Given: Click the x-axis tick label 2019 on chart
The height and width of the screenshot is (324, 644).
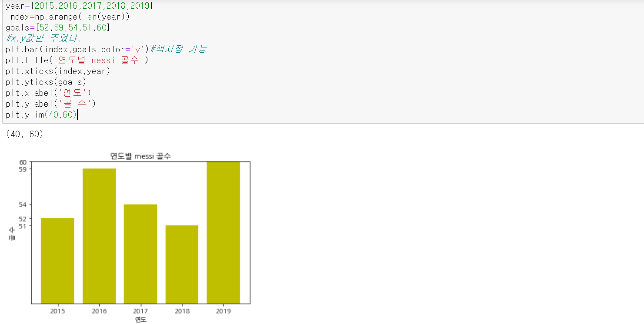Looking at the screenshot, I should click(223, 311).
